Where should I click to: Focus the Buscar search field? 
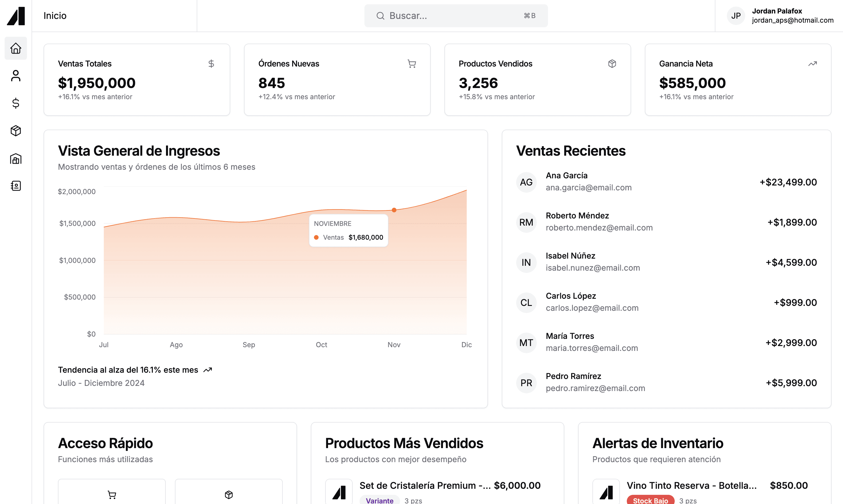click(x=456, y=16)
